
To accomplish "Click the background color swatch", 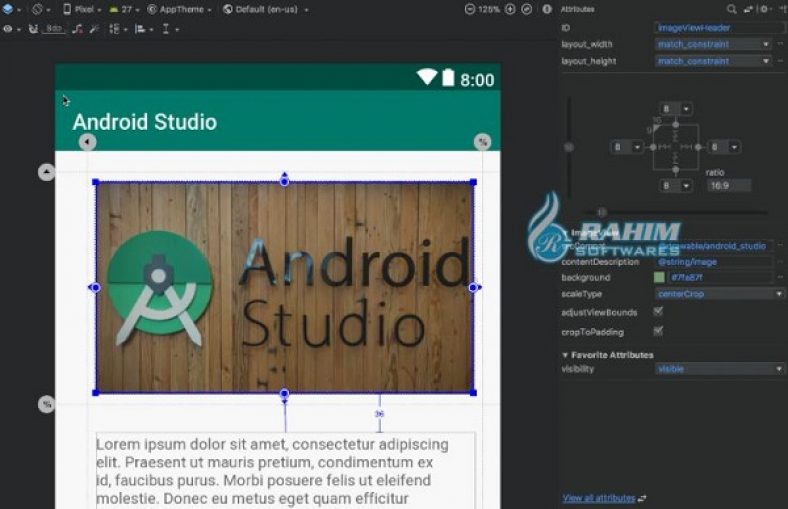I will [659, 277].
